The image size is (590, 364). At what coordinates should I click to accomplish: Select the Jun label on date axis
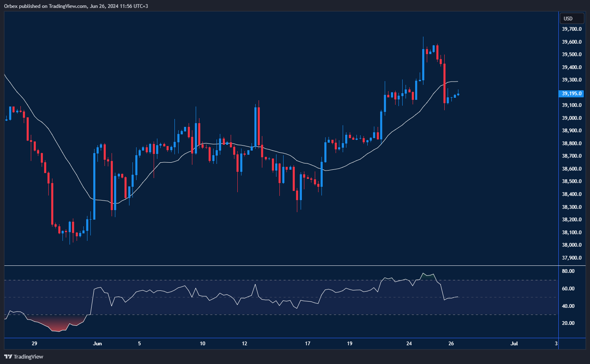tap(97, 344)
